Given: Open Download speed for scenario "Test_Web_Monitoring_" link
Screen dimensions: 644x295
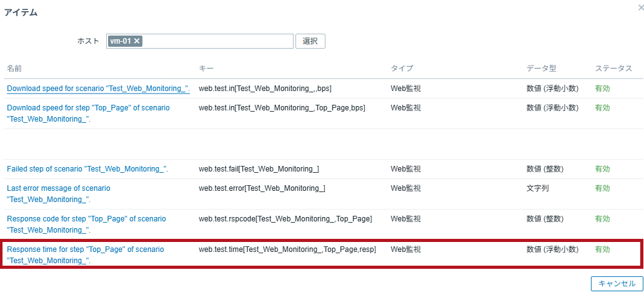Looking at the screenshot, I should click(x=98, y=88).
